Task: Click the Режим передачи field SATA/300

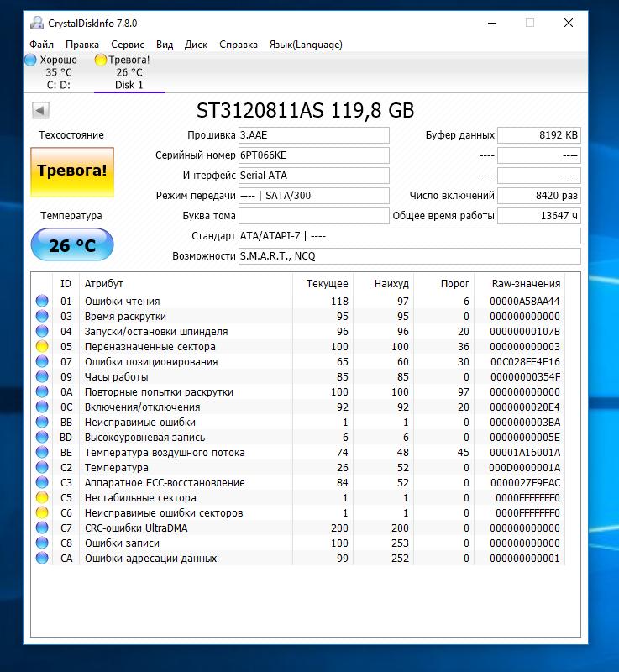Action: point(313,196)
